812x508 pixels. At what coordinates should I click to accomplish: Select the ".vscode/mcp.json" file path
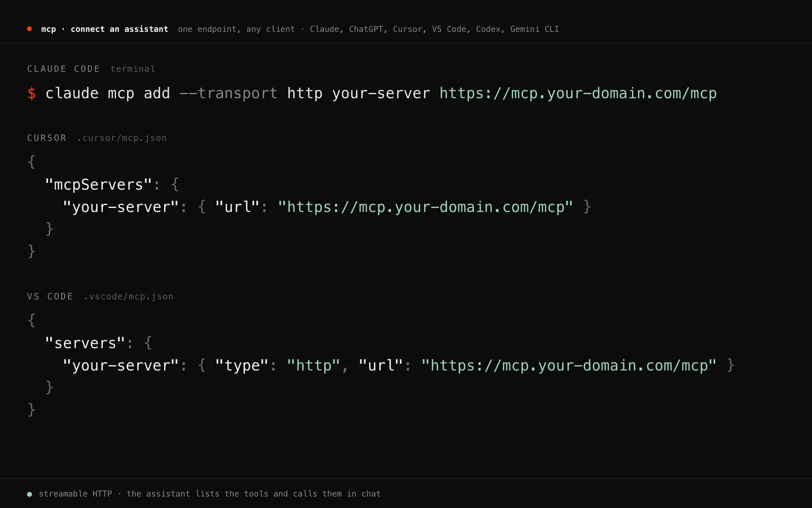click(128, 296)
